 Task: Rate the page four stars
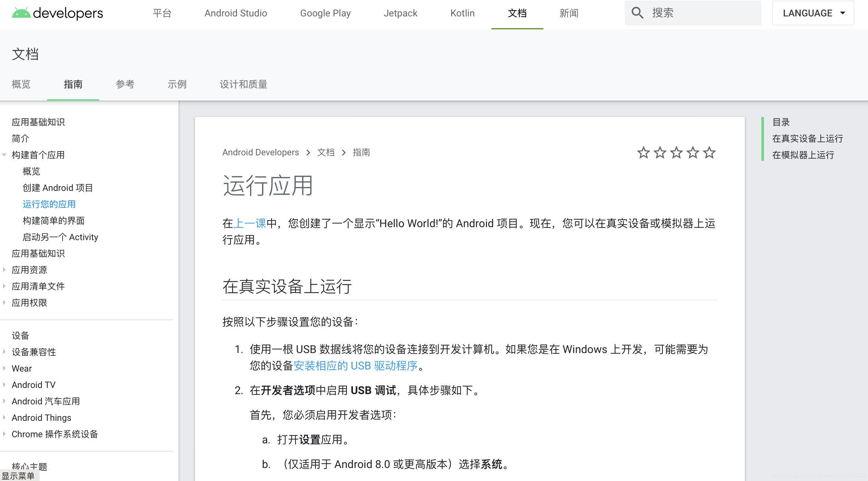point(693,153)
